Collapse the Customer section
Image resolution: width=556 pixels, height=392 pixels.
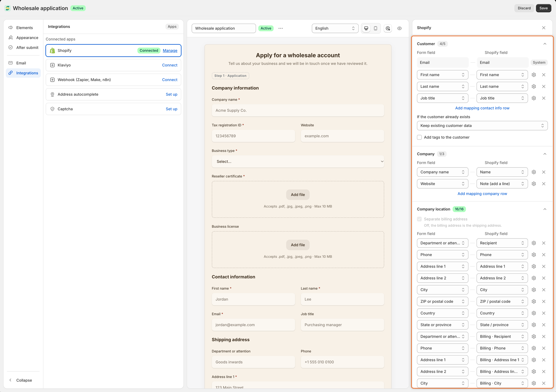545,44
